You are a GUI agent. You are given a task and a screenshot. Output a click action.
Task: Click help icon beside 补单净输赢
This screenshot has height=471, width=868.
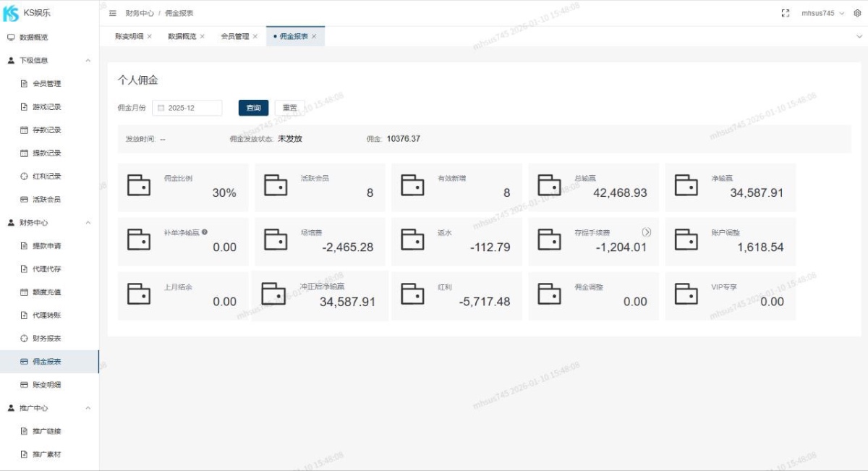205,232
